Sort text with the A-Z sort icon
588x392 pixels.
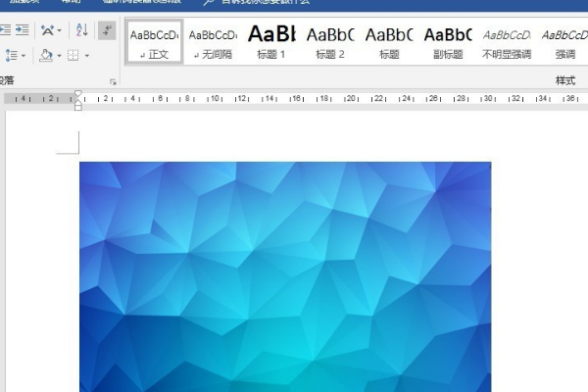click(81, 30)
